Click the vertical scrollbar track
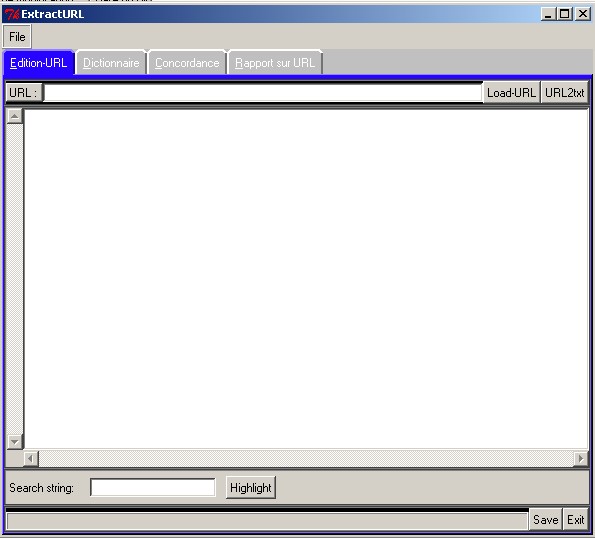 pyautogui.click(x=15, y=279)
